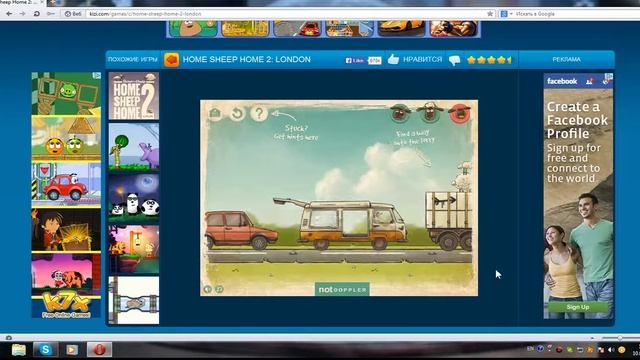
Task: Click Sign Up on the Facebook ad
Action: point(578,307)
